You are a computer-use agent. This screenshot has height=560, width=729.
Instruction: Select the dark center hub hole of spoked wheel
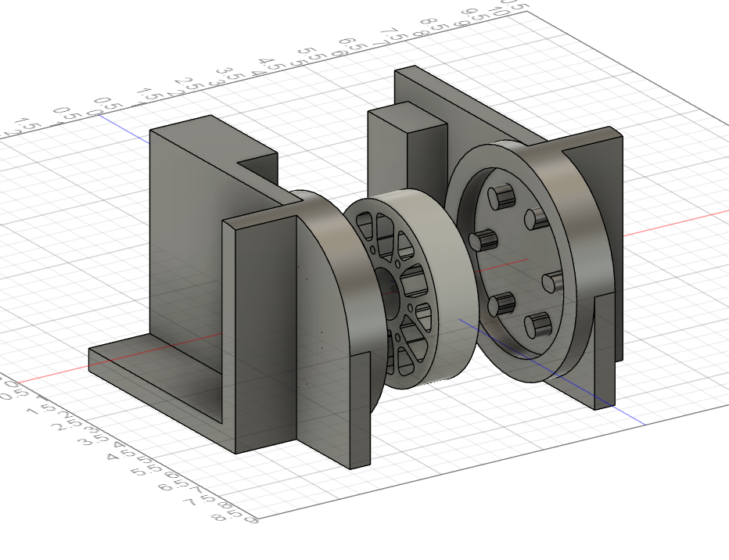[388, 294]
